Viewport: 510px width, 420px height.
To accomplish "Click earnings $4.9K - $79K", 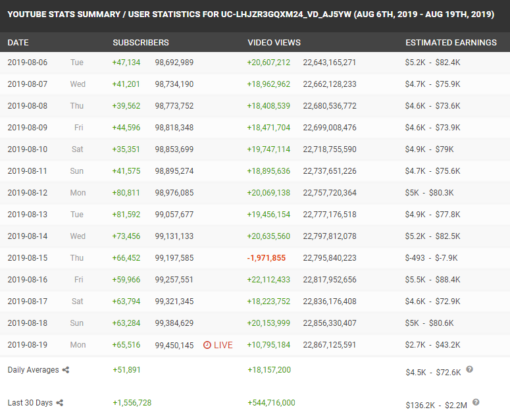I will click(429, 149).
